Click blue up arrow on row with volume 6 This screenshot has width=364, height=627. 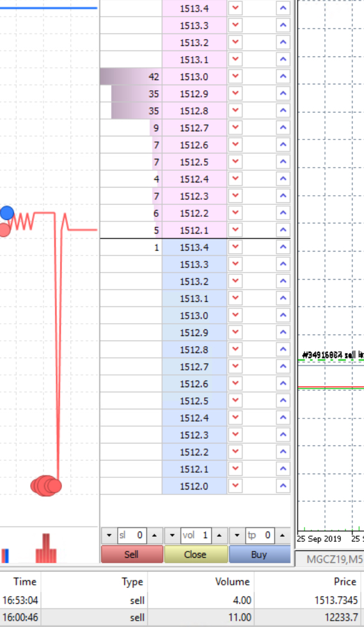pos(283,212)
